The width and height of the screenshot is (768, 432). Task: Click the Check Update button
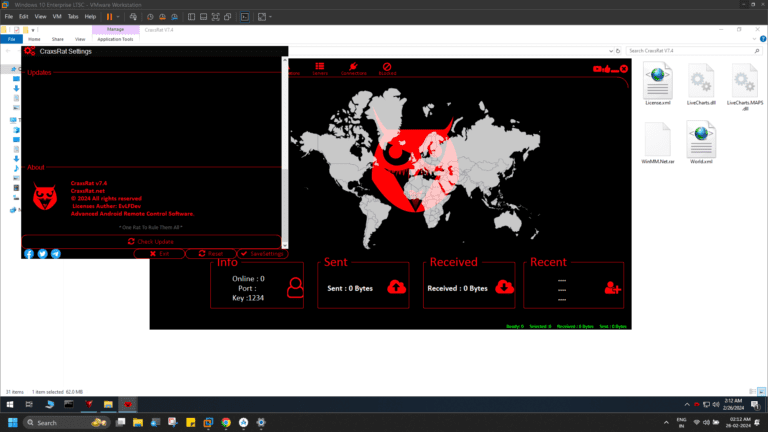tap(151, 241)
